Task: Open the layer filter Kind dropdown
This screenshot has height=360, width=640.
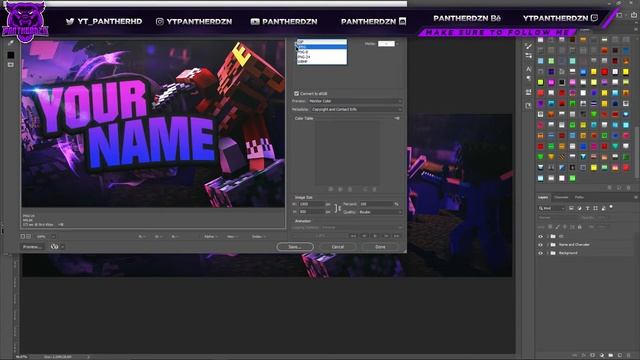Action: (551, 208)
